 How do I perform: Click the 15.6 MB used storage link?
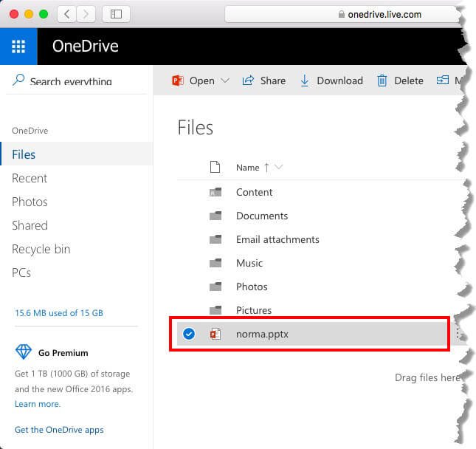[59, 313]
